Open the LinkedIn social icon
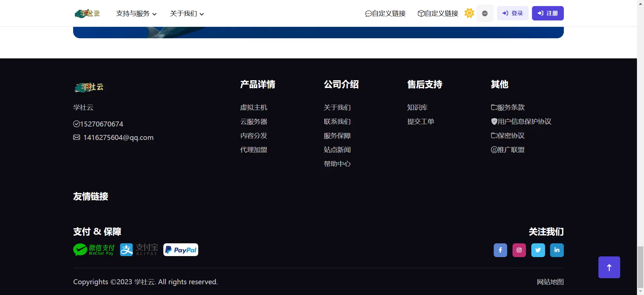 557,250
